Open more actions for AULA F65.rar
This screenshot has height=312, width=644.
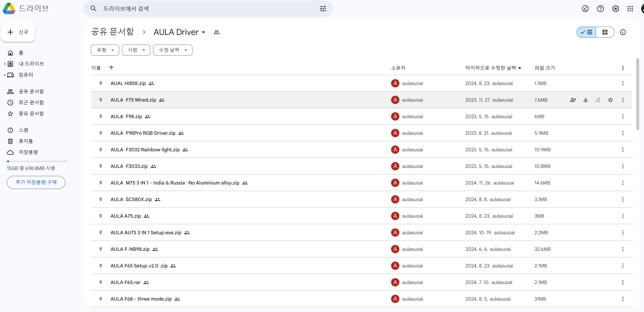click(623, 282)
